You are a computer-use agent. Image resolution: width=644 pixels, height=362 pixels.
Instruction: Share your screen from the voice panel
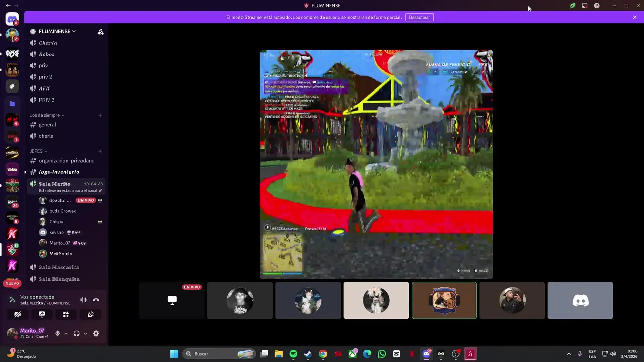(x=42, y=314)
